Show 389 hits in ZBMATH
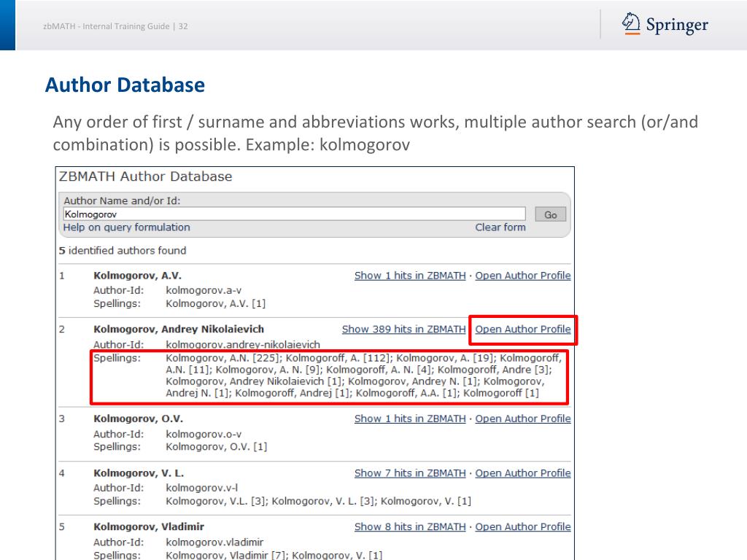This screenshot has height=560, width=747. click(x=403, y=329)
